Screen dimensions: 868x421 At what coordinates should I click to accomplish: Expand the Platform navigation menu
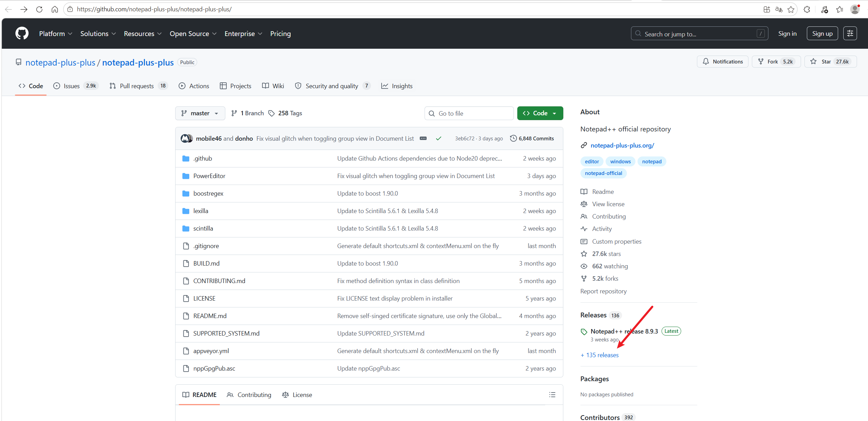(x=55, y=34)
